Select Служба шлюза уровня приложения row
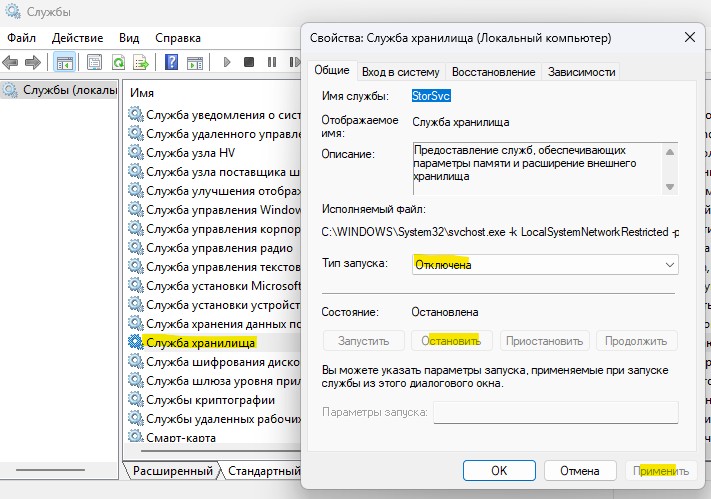 click(x=214, y=381)
